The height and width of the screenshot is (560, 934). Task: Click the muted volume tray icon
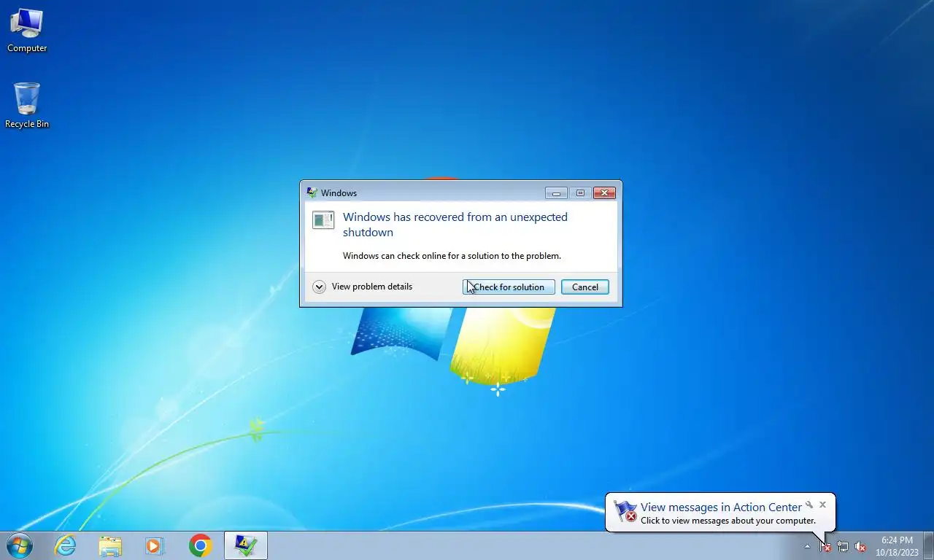(x=860, y=546)
